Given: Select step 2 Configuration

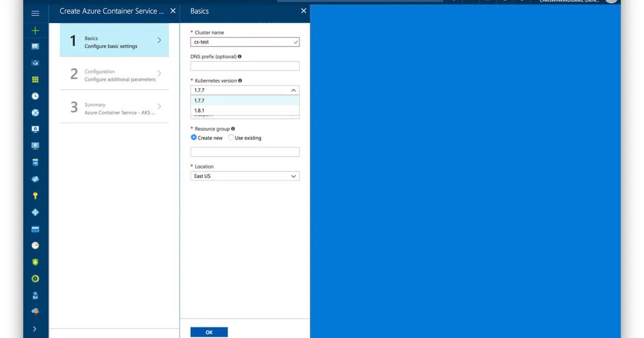Looking at the screenshot, I should (114, 74).
